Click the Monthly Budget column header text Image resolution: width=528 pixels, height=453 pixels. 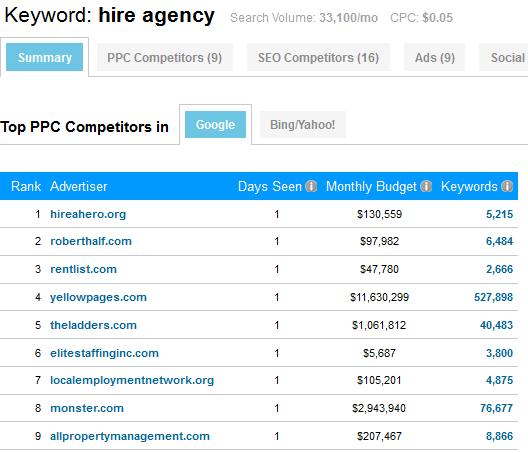(371, 186)
